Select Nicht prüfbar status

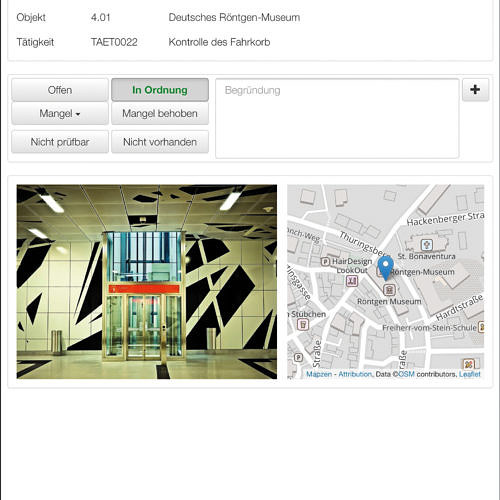click(60, 142)
